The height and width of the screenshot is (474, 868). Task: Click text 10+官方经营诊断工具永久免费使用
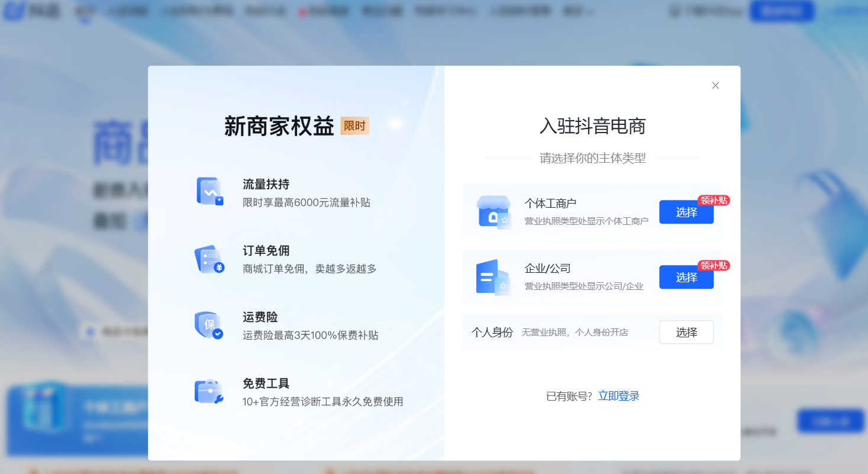(x=323, y=401)
